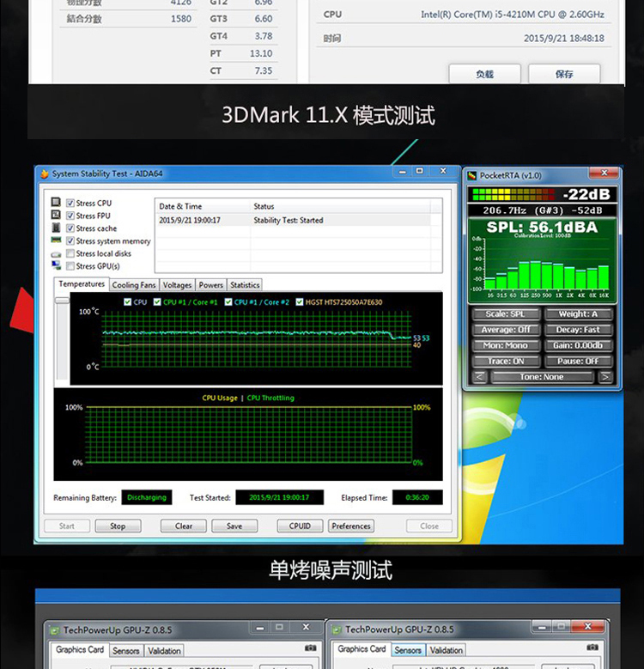Click the disk drive icon beside Stress local disks

click(x=56, y=254)
